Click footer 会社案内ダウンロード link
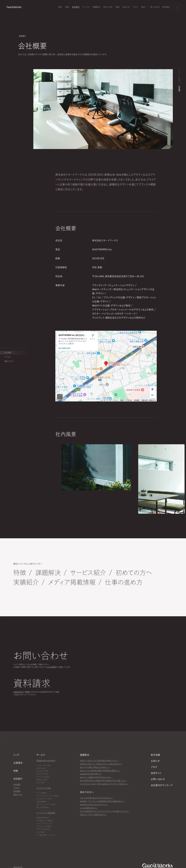This screenshot has height=868, width=186. coord(162,785)
